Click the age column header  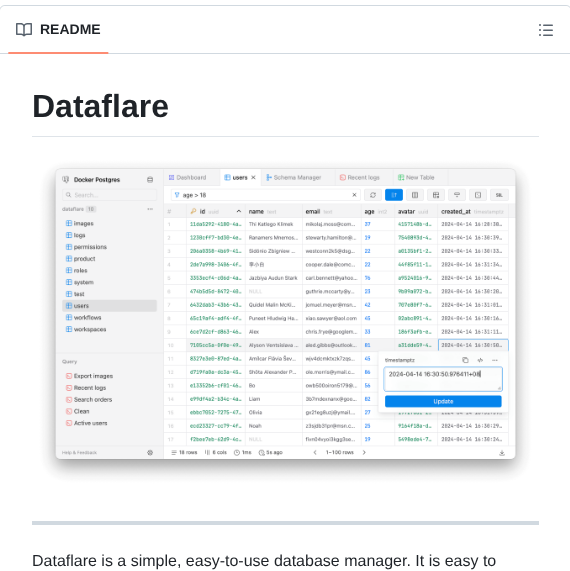pyautogui.click(x=378, y=211)
